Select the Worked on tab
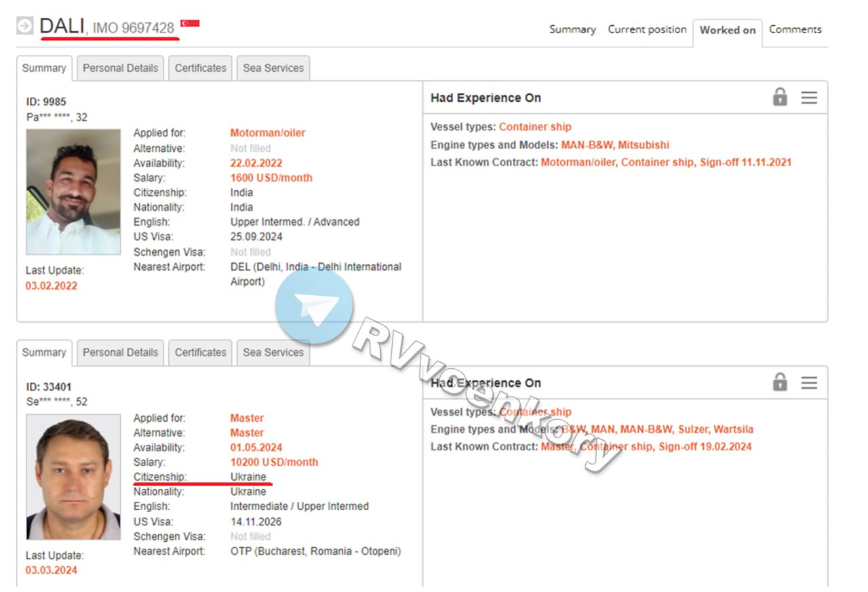Image resolution: width=868 pixels, height=592 pixels. [727, 30]
